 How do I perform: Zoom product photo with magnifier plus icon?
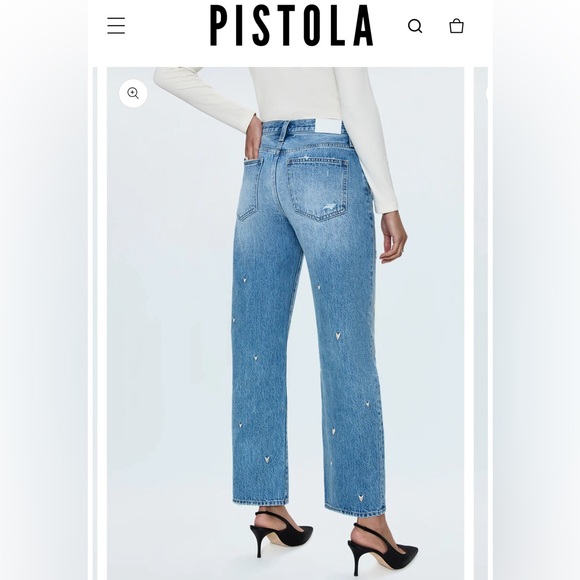[133, 93]
